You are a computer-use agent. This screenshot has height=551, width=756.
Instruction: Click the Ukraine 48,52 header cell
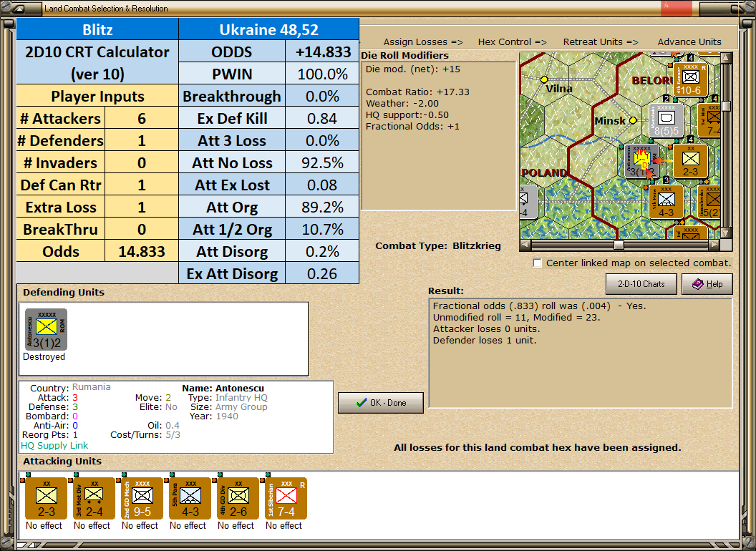[x=268, y=29]
